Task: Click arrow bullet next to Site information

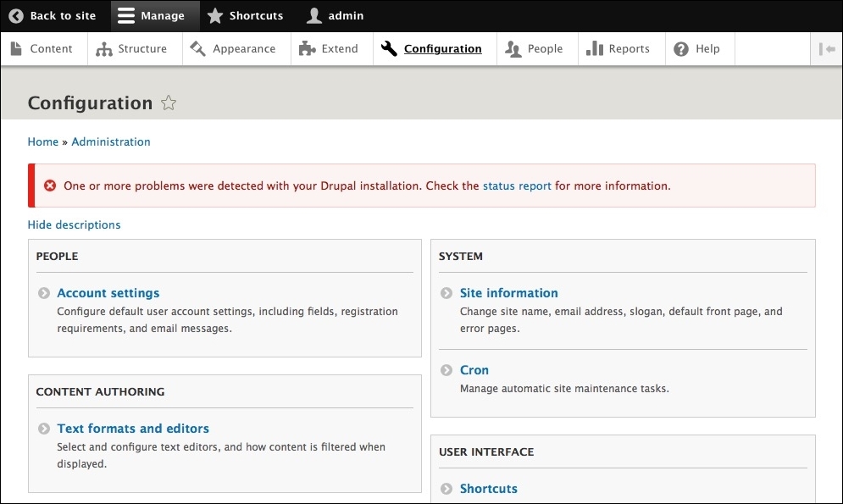Action: (446, 293)
